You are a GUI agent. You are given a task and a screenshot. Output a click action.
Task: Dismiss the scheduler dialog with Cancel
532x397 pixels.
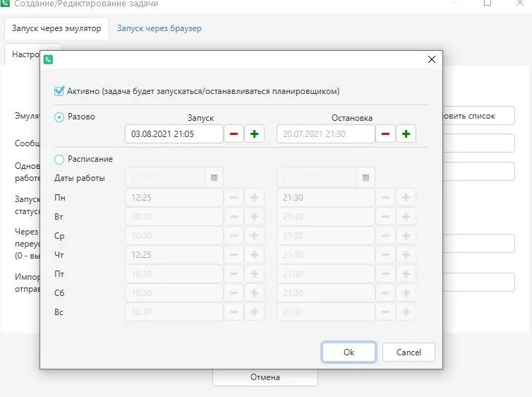(x=409, y=352)
